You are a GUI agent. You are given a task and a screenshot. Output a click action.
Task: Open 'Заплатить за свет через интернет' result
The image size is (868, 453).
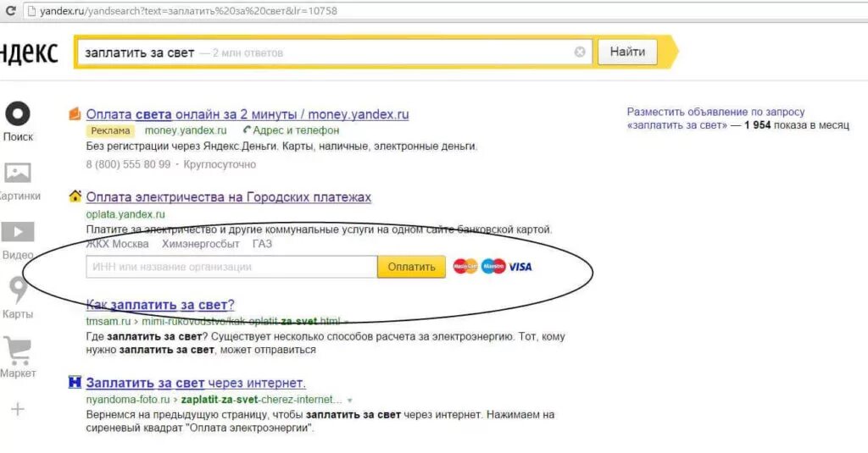click(196, 383)
